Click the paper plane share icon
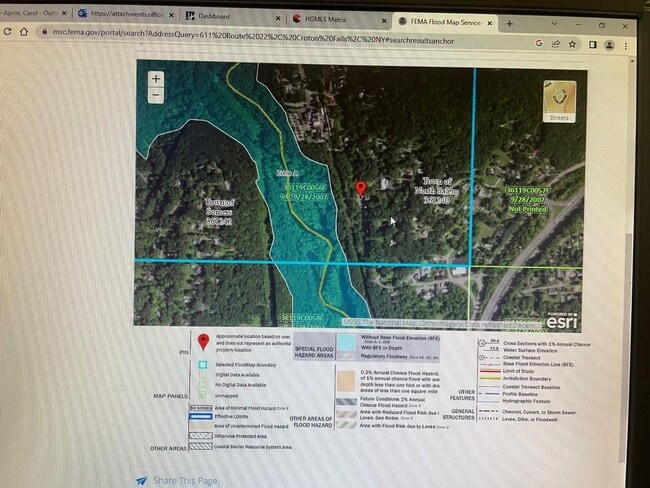The width and height of the screenshot is (650, 488). pos(142,481)
